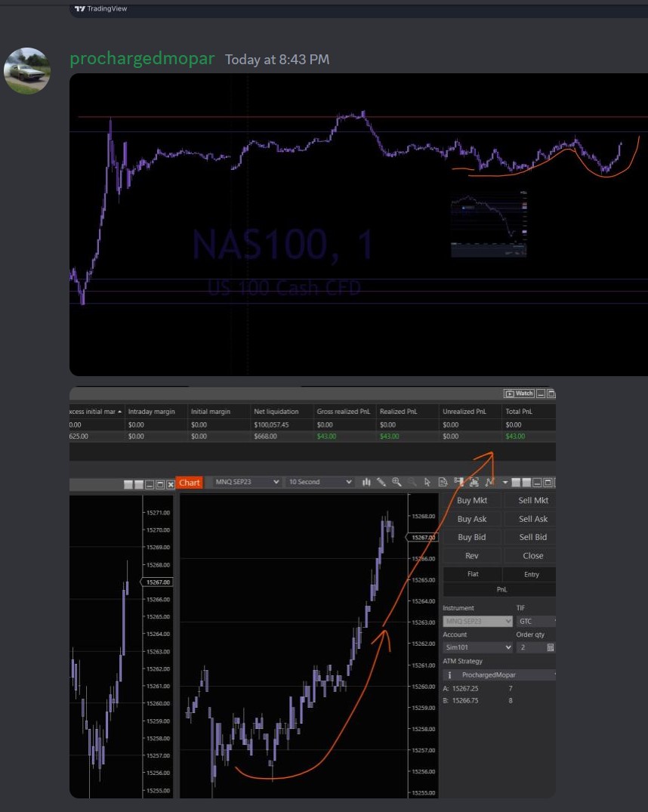Open the drawing tools pencil icon

381,482
